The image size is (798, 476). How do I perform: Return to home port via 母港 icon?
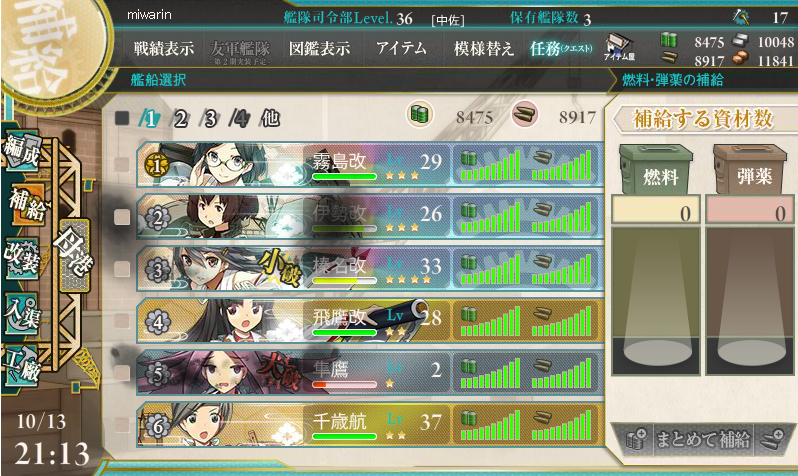point(74,256)
